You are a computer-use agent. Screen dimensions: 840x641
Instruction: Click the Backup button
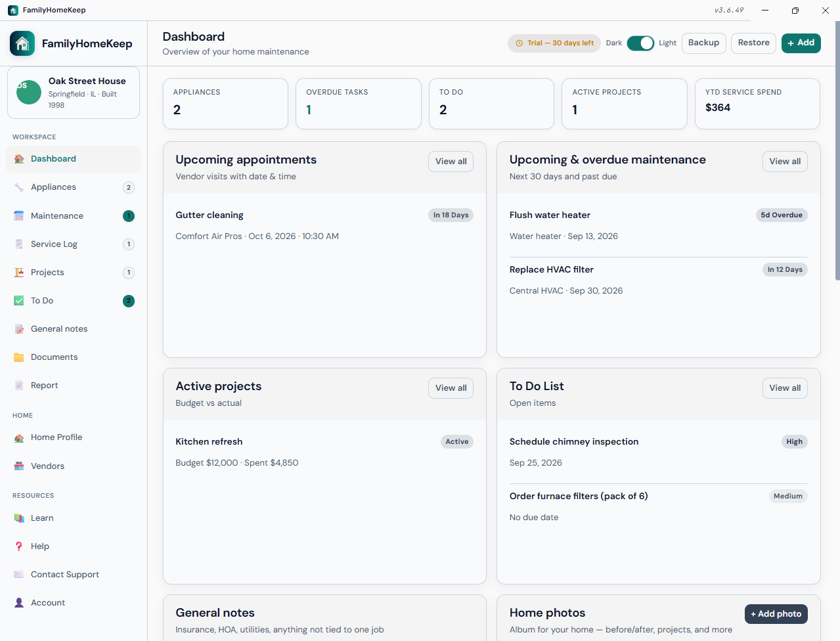pos(704,43)
